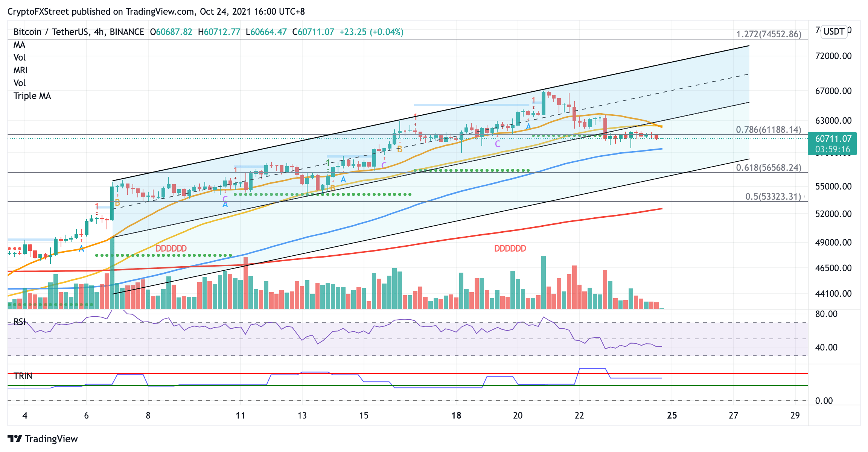Select the Triple MA indicator in the legend
Viewport: 868px width, 452px height.
pyautogui.click(x=32, y=96)
